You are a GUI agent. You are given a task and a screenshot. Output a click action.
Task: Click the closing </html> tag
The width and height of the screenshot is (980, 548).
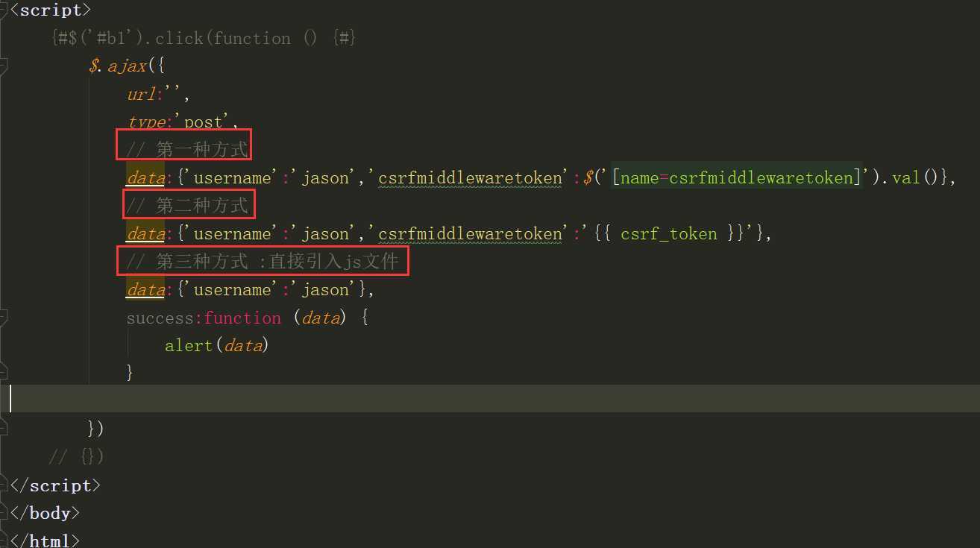click(45, 541)
